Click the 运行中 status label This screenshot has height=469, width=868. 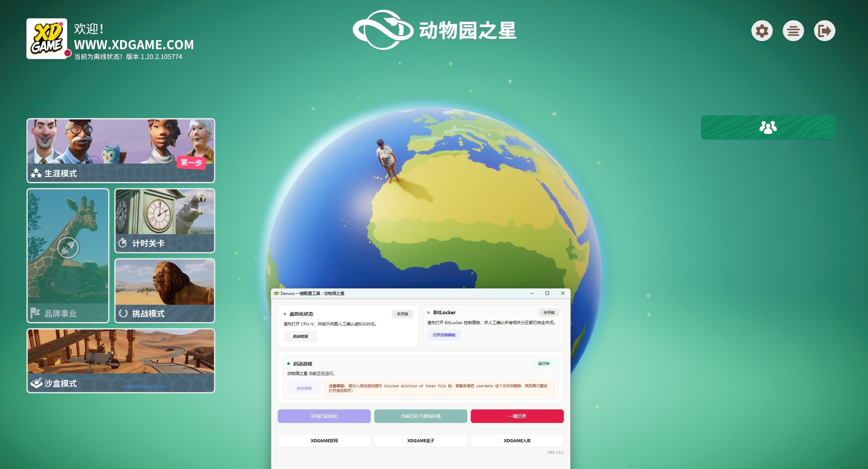[544, 363]
